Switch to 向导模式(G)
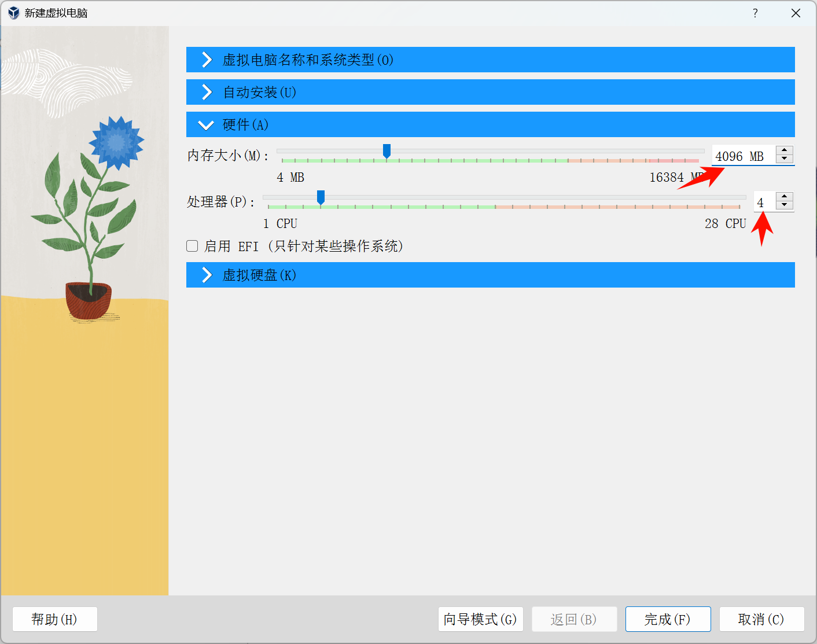Screen dimensions: 817x644 pyautogui.click(x=480, y=619)
